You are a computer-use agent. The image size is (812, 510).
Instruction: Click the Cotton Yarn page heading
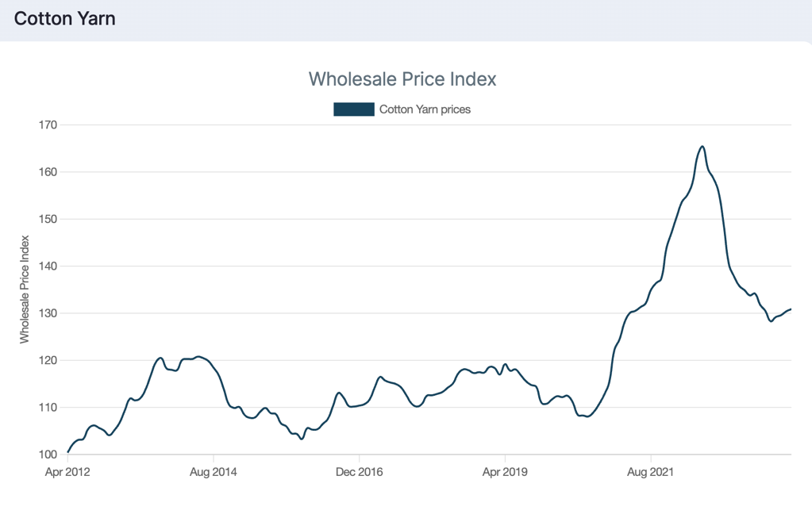(x=65, y=18)
